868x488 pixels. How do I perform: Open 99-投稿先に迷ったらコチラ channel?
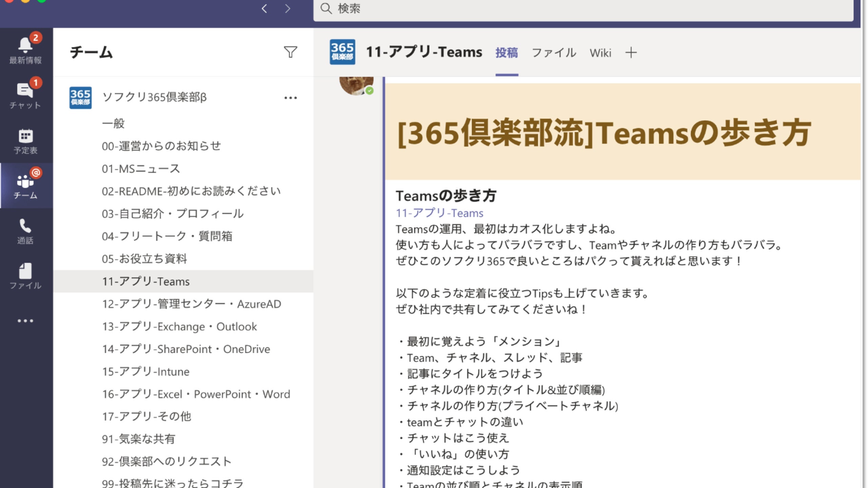(173, 483)
